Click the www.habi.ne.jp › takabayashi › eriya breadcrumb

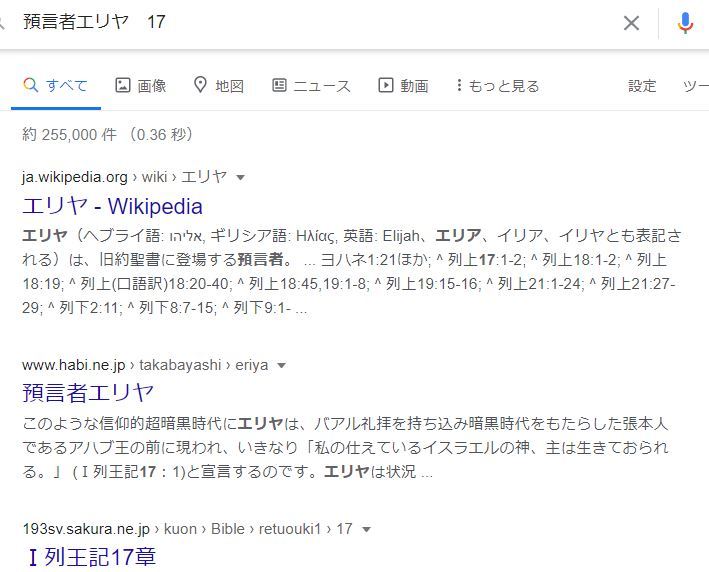click(x=145, y=365)
